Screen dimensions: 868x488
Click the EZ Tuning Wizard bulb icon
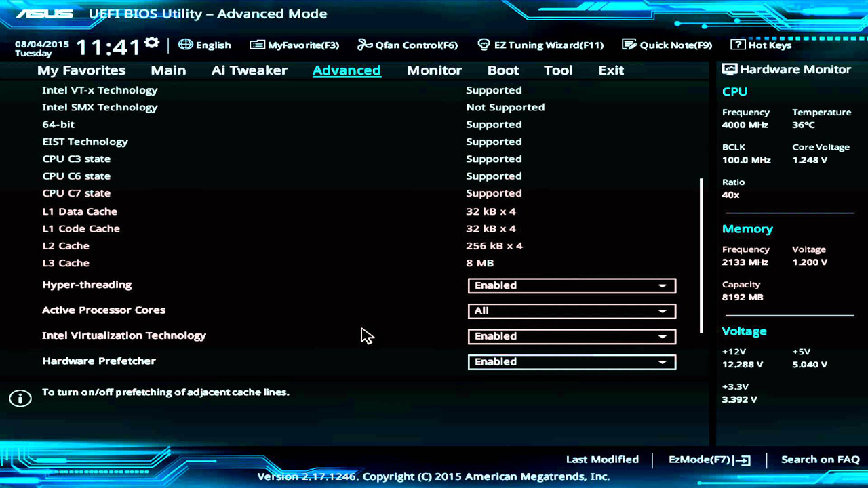click(484, 45)
